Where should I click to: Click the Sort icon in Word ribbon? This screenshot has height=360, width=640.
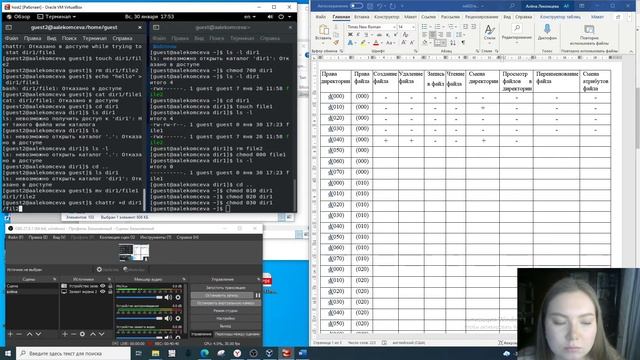(453, 42)
